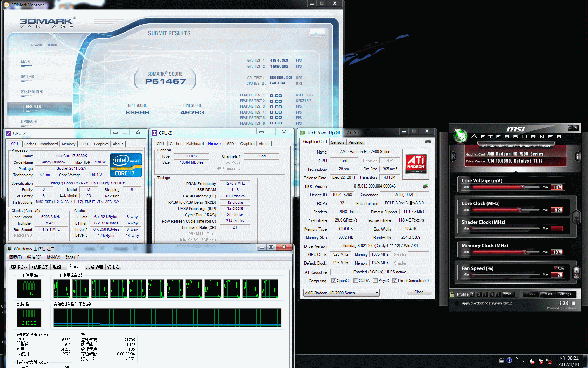Click the GPU-Z title bar icon
The width and height of the screenshot is (588, 368).
302,133
